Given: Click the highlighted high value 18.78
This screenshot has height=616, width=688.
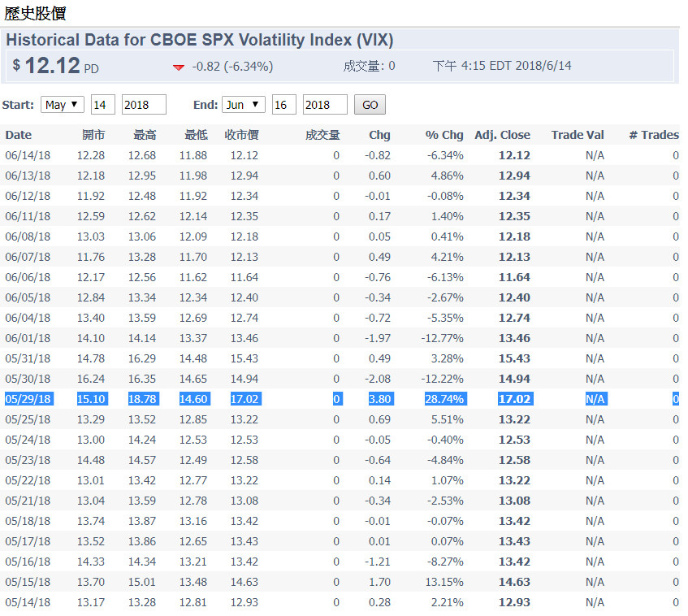Looking at the screenshot, I should (x=143, y=399).
